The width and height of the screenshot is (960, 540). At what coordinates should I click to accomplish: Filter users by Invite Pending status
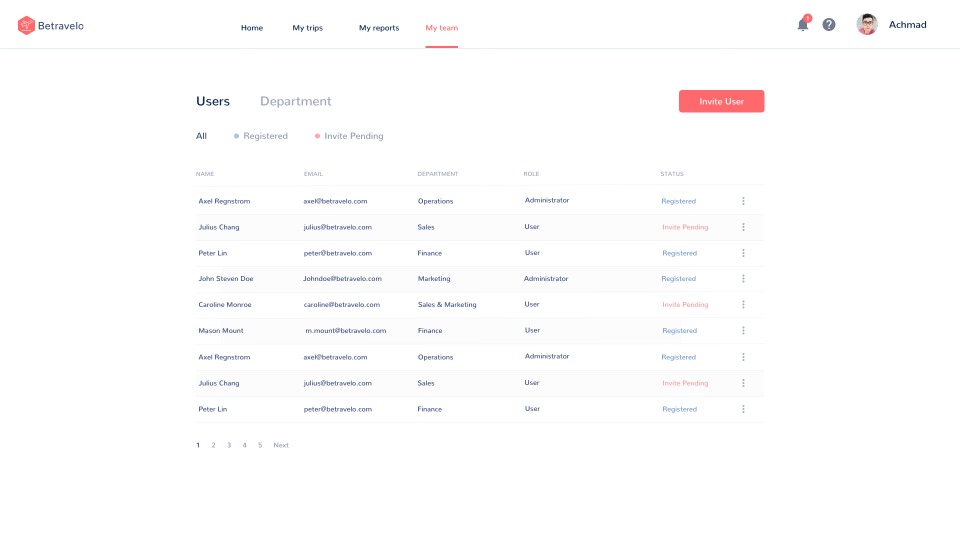(x=349, y=136)
